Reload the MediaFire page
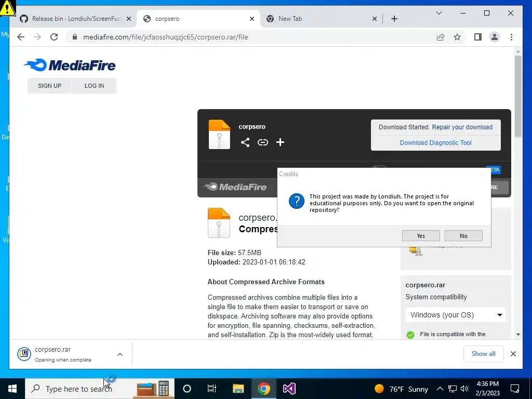 pyautogui.click(x=54, y=37)
